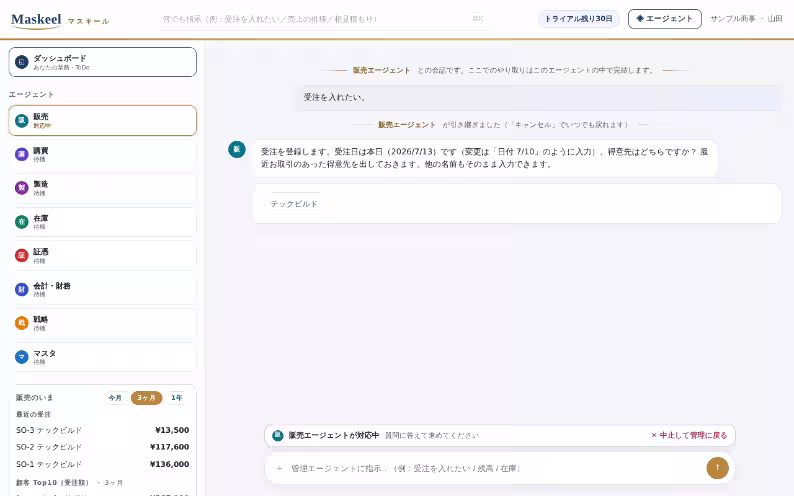Click the plus attach icon in chat input

pos(280,468)
